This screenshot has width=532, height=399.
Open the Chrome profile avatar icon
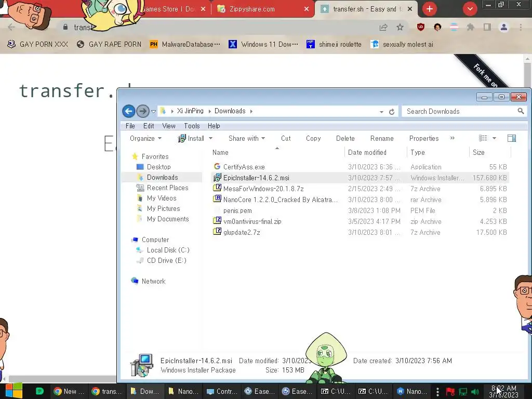coord(504,27)
